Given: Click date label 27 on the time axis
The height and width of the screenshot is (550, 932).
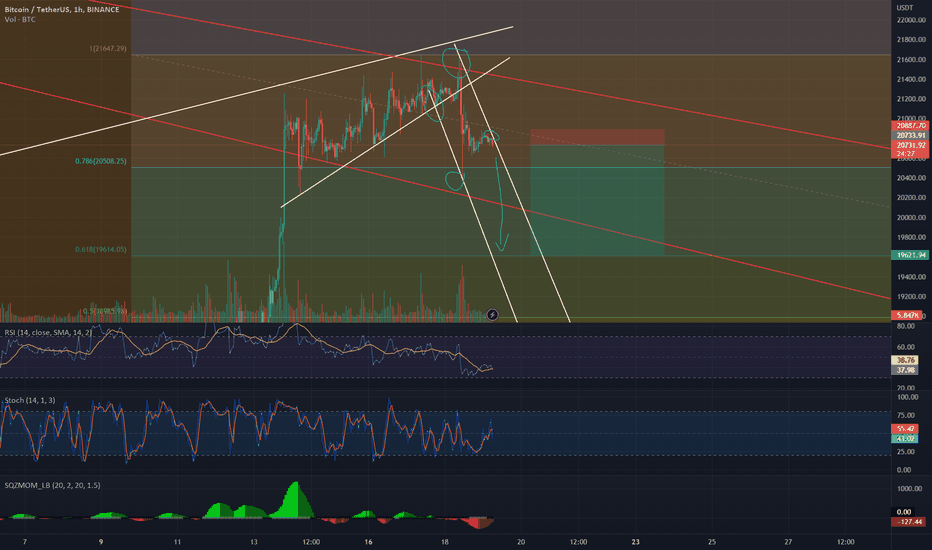Looking at the screenshot, I should [x=789, y=542].
